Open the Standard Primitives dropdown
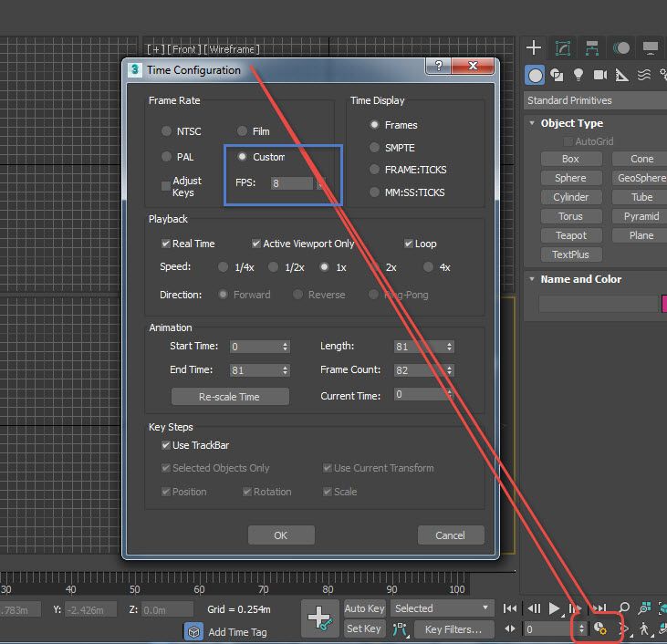This screenshot has width=667, height=644. (595, 100)
